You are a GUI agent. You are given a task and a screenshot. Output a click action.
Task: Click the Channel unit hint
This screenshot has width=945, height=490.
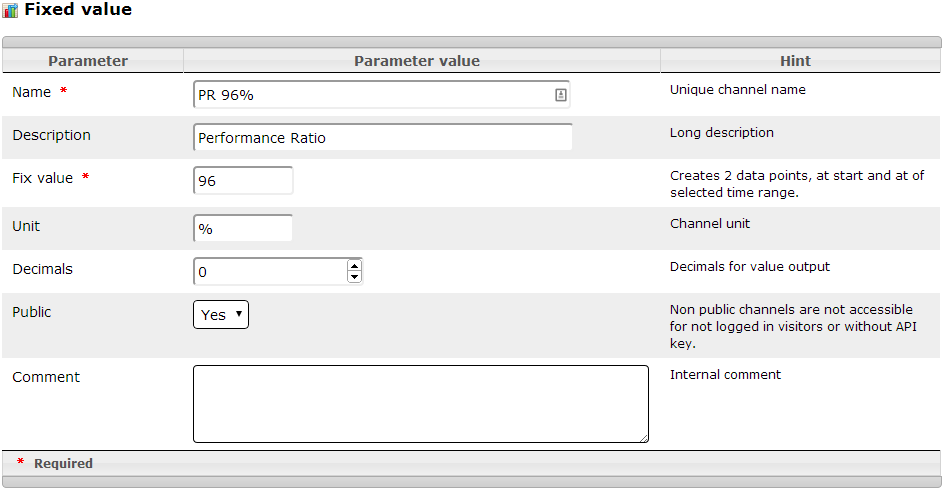[x=710, y=224]
